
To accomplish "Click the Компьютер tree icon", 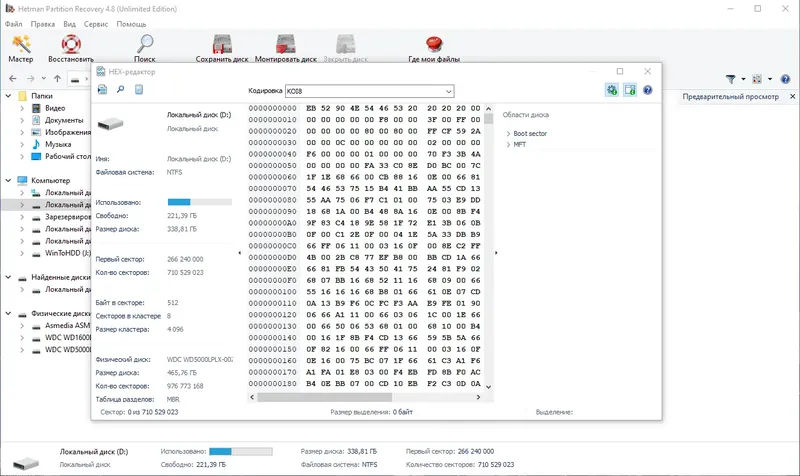I will pos(22,181).
